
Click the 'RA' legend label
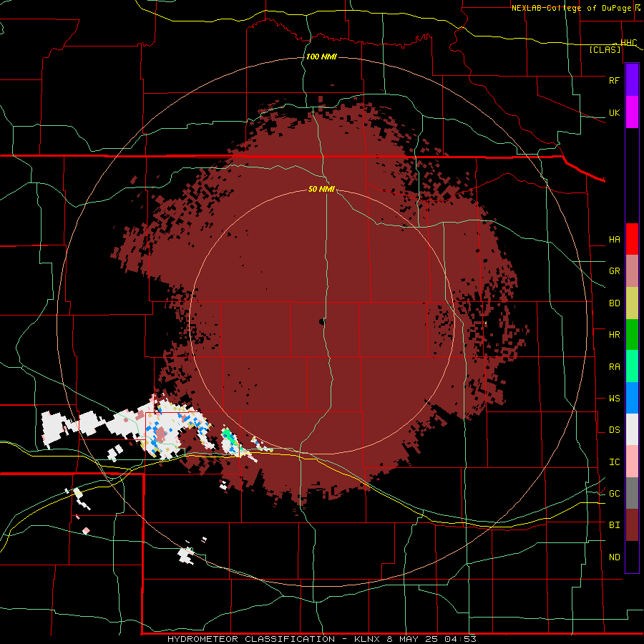click(x=614, y=367)
